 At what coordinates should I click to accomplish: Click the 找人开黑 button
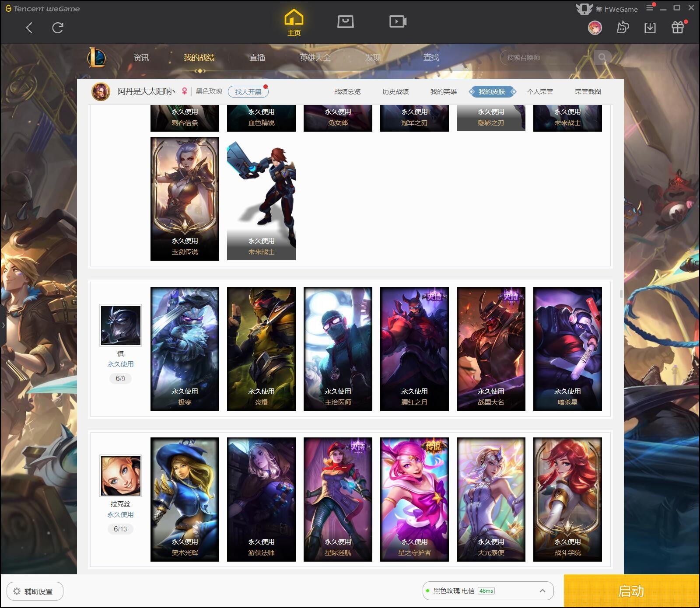click(x=248, y=91)
